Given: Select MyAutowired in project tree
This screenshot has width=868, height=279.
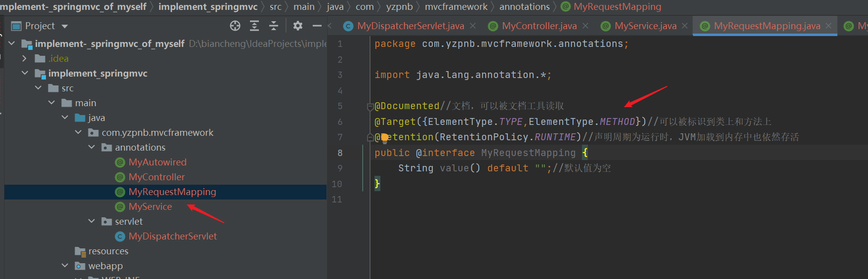Looking at the screenshot, I should point(157,162).
